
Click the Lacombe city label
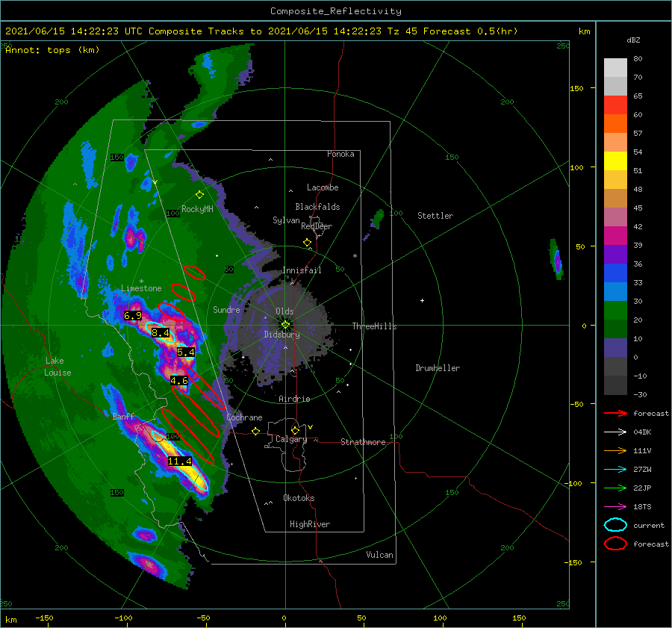point(323,187)
